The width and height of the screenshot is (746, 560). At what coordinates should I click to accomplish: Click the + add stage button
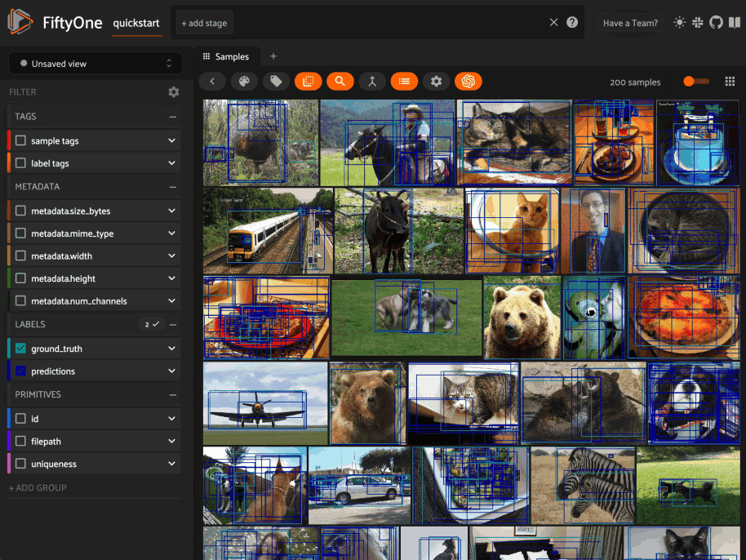click(x=205, y=23)
